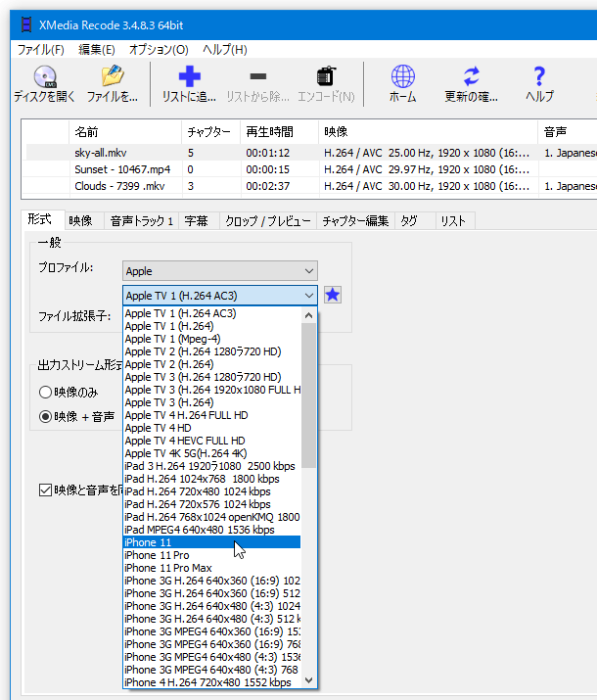Sort by the 映像 column header
This screenshot has height=700, width=597.
429,132
